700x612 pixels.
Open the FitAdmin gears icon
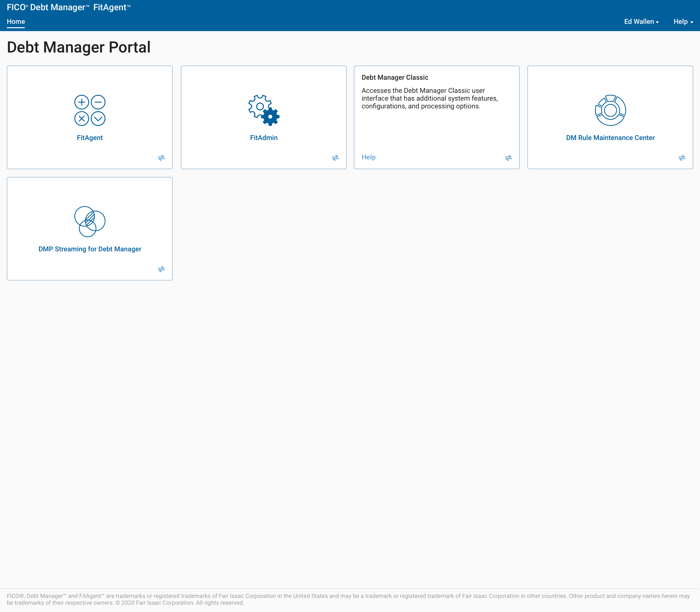(x=264, y=110)
